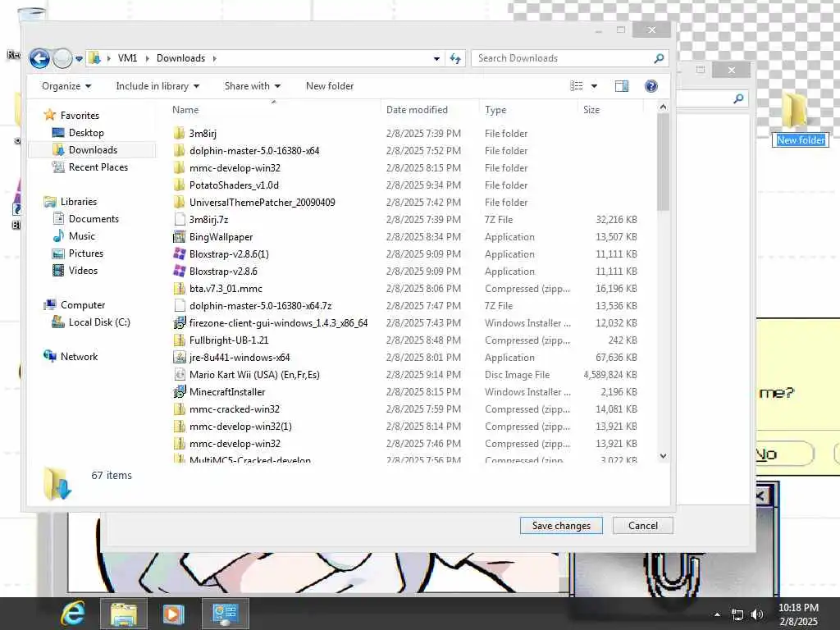The height and width of the screenshot is (630, 840).
Task: Click Downloads in the address bar
Action: pyautogui.click(x=180, y=58)
